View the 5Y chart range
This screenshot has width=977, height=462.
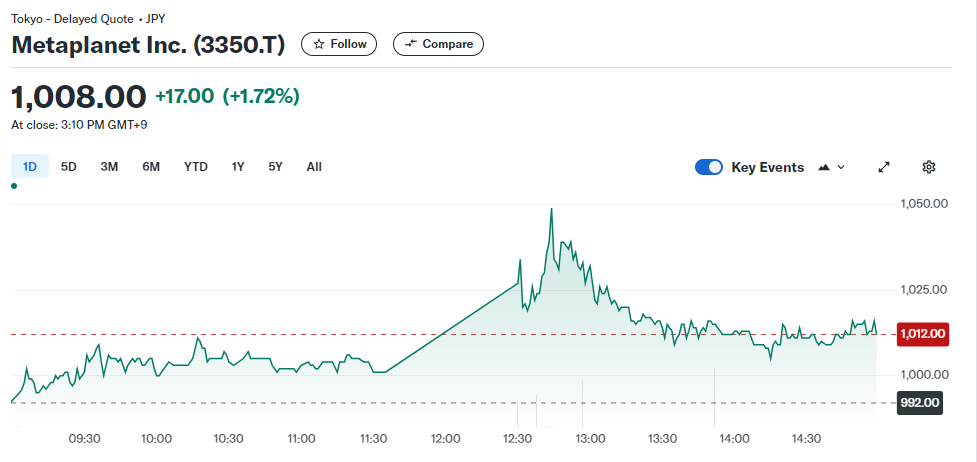pyautogui.click(x=275, y=167)
